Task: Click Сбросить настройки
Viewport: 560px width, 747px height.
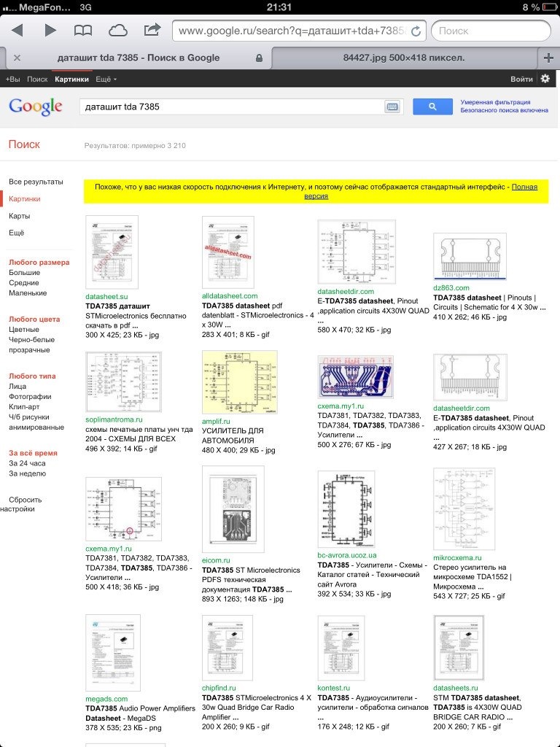Action: pyautogui.click(x=21, y=504)
